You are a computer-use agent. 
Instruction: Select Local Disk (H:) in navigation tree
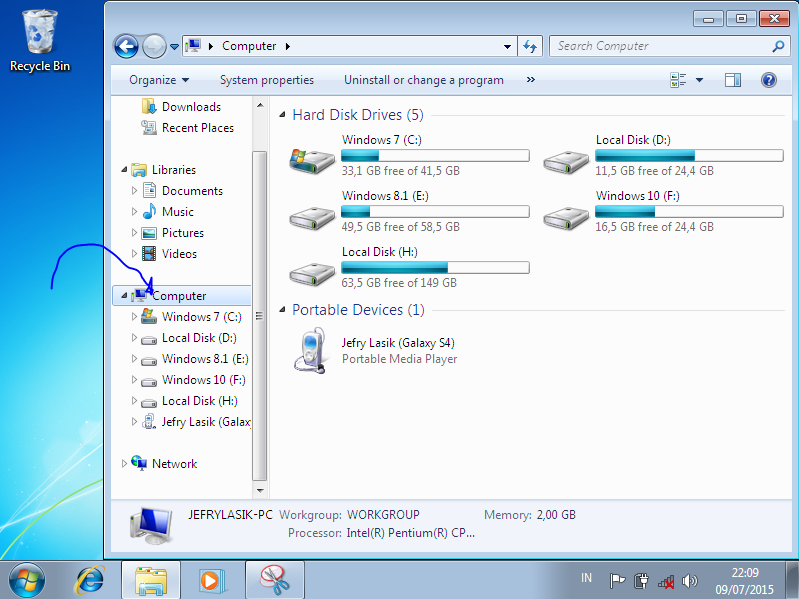point(200,401)
